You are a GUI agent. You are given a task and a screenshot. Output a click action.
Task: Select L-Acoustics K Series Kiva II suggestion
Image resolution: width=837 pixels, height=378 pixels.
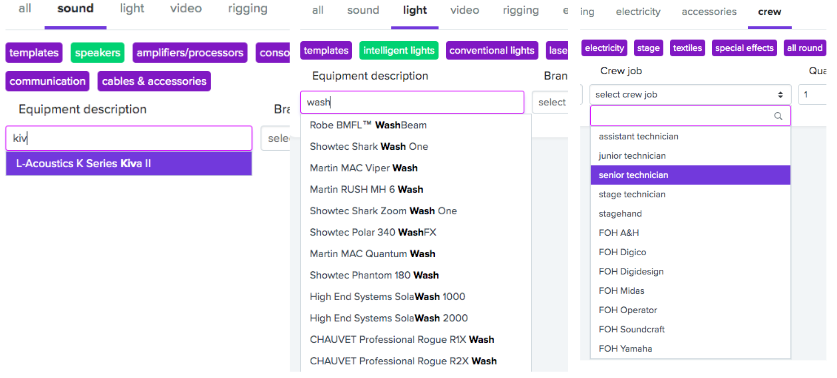[129, 163]
